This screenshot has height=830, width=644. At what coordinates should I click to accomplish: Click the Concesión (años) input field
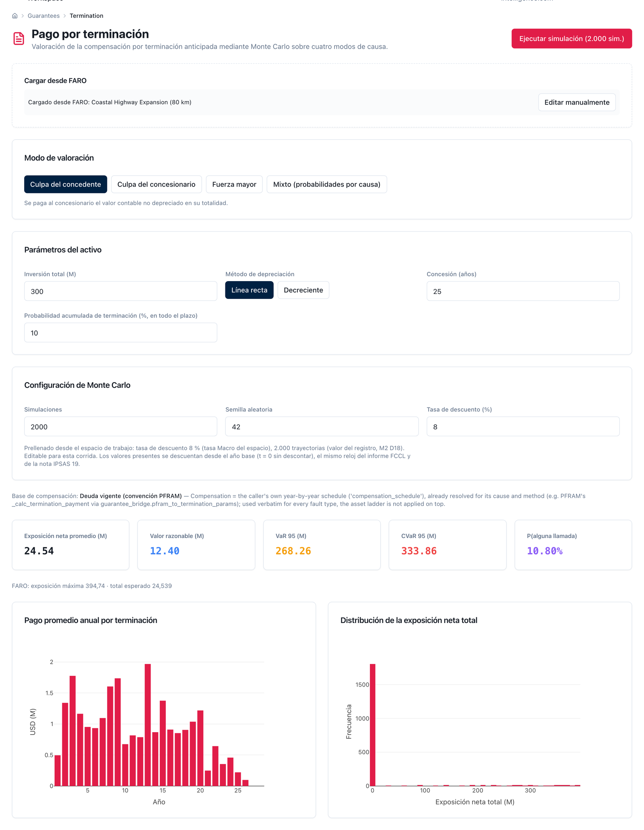coord(523,291)
